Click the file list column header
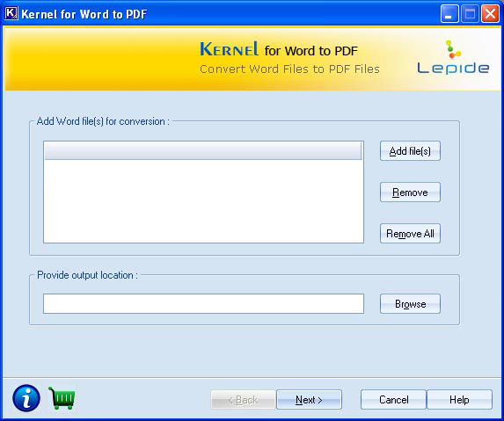504x421 pixels. [203, 150]
